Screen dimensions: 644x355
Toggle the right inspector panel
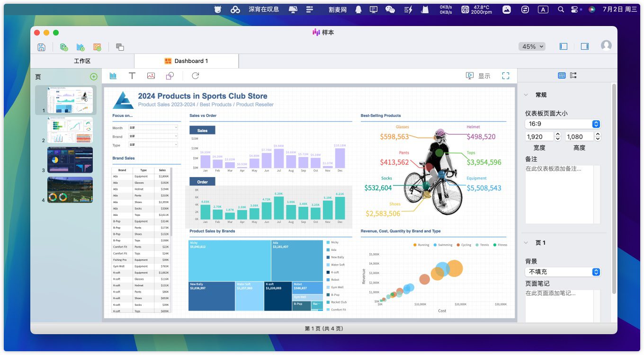(585, 46)
